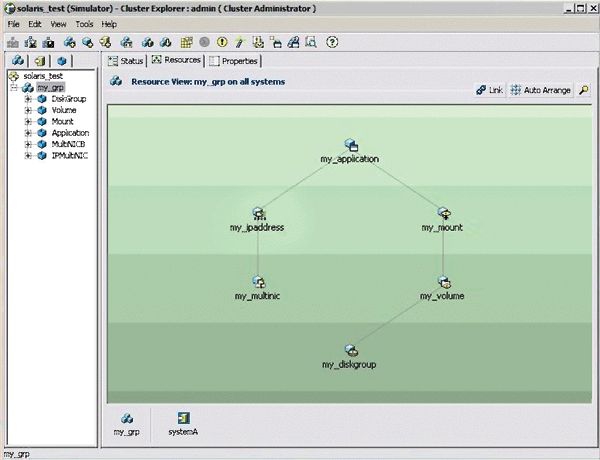Viewport: 600px width, 460px height.
Task: Open help with the question mark icon
Action: [332, 43]
